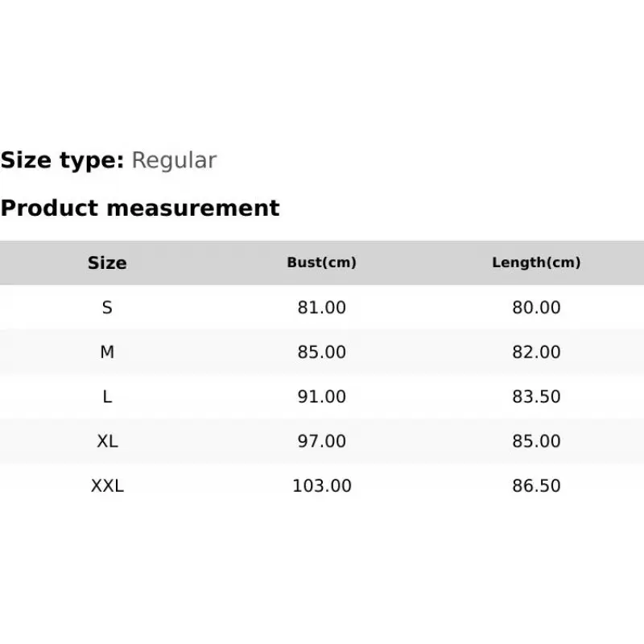
Task: Select the S size cell
Action: (107, 308)
